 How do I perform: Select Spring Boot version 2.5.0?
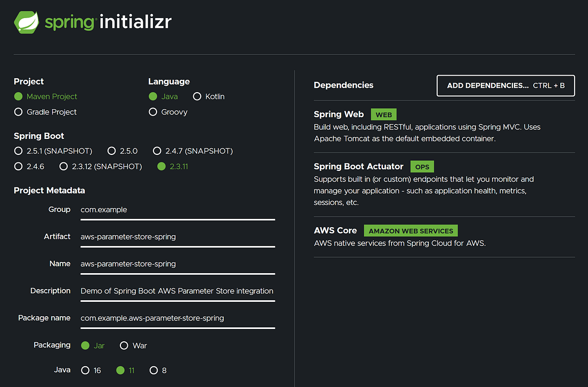[111, 151]
